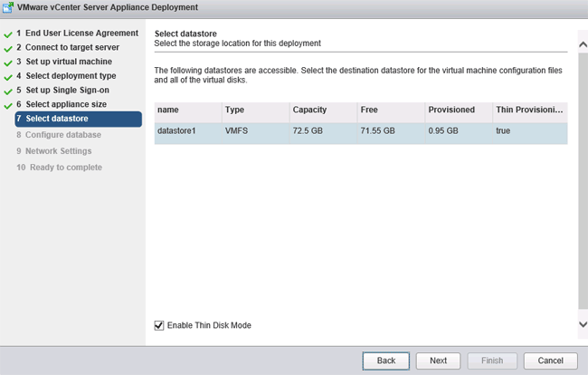Viewport: 588px width, 375px height.
Task: Click the scroll down arrow
Action: pos(583,324)
